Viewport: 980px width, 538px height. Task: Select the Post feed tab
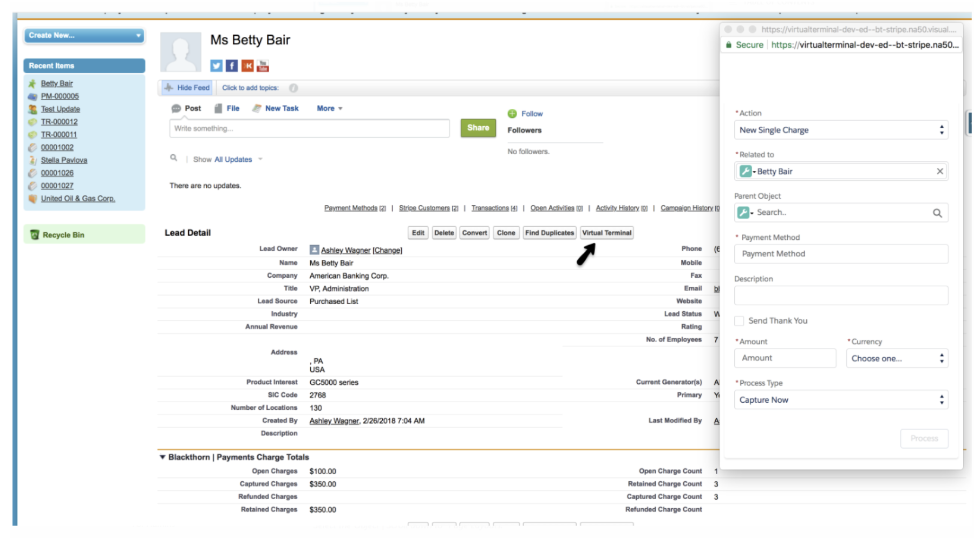[x=186, y=108]
